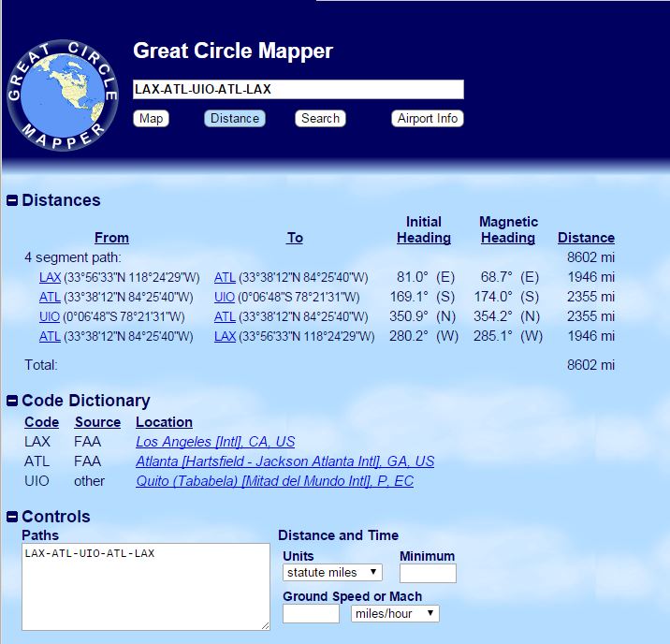Screen dimensions: 670x644
Task: Open ATL link in first row To
Action: [x=225, y=277]
